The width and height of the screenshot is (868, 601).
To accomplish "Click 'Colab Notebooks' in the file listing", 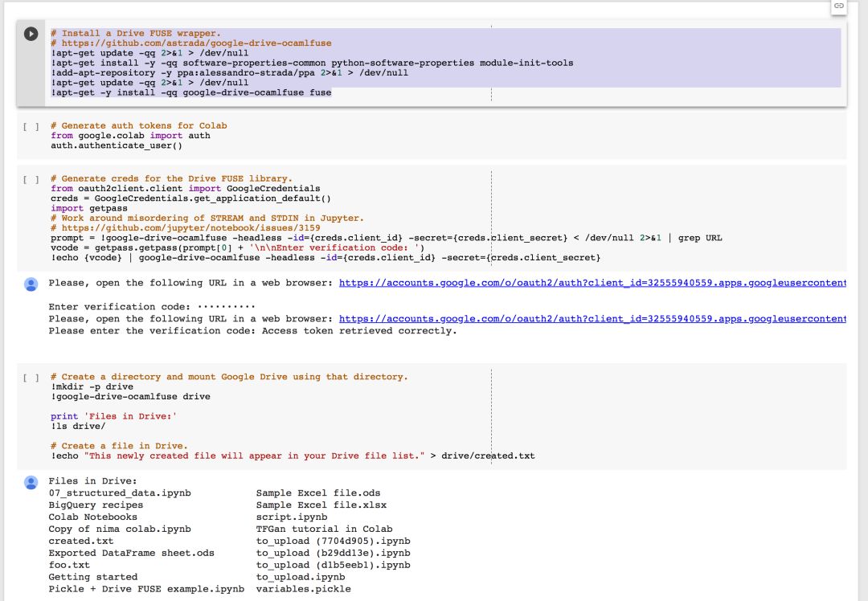I will 93,517.
